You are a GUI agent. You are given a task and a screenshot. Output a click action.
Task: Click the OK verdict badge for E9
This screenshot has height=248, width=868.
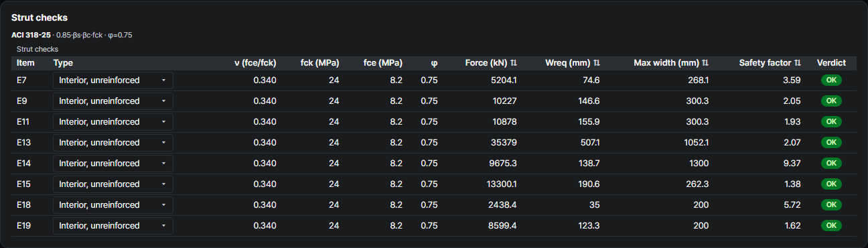tap(831, 101)
